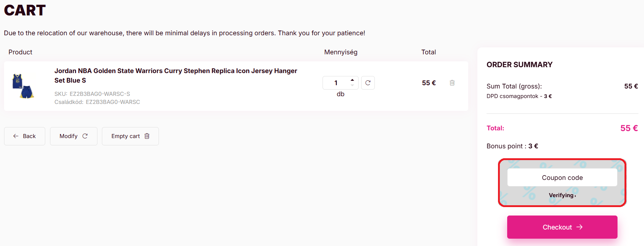This screenshot has width=644, height=246.
Task: Proceed to Checkout
Action: click(557, 227)
